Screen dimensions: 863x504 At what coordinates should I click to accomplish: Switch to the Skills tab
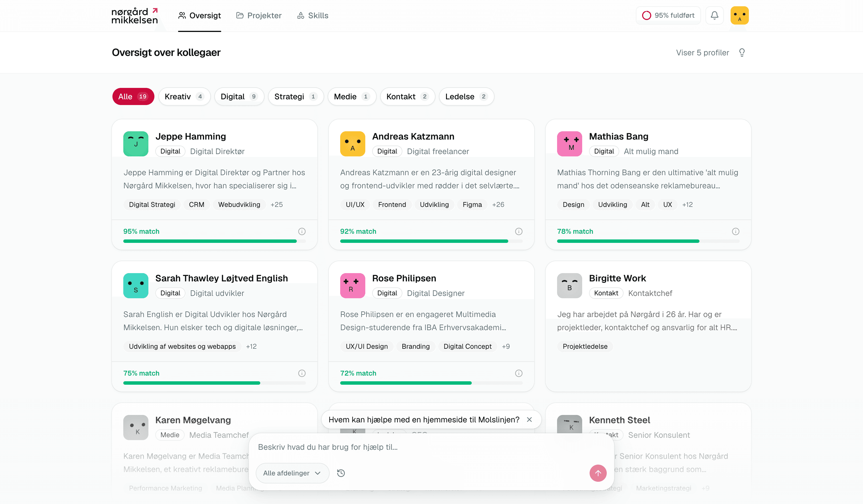pyautogui.click(x=312, y=15)
